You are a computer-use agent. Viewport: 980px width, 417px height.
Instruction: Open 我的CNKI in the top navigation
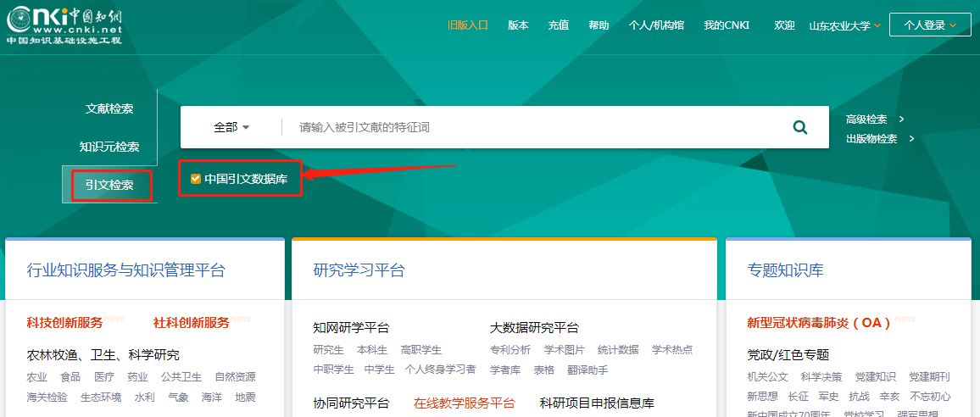click(x=727, y=25)
